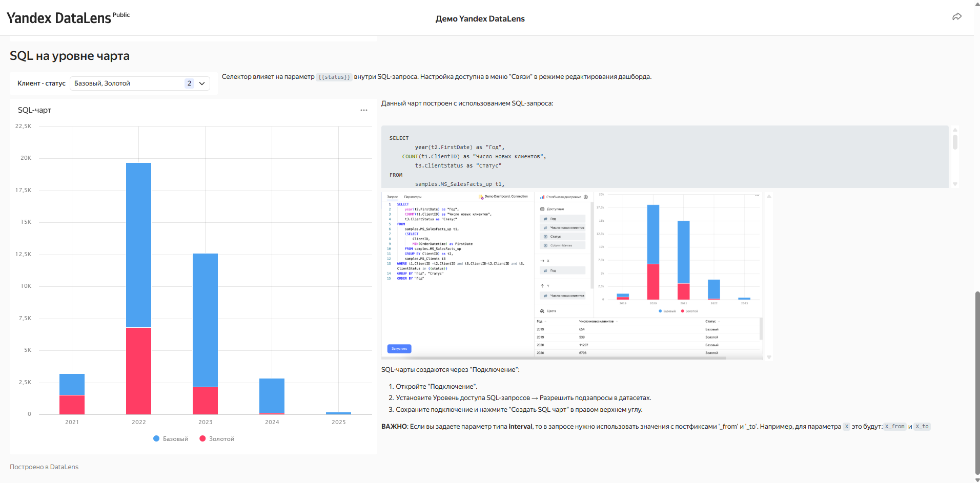
Task: Click the blue Базовый segment of 2023 bar
Action: point(205,320)
